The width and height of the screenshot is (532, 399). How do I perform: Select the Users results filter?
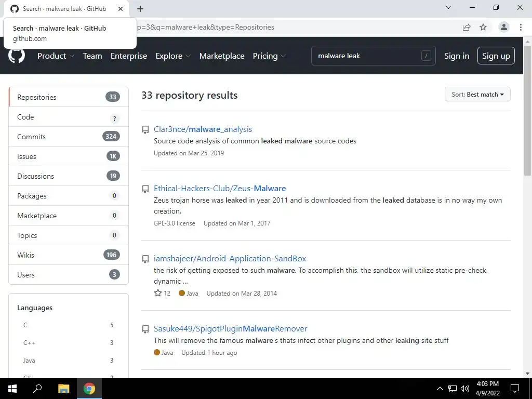pos(69,274)
